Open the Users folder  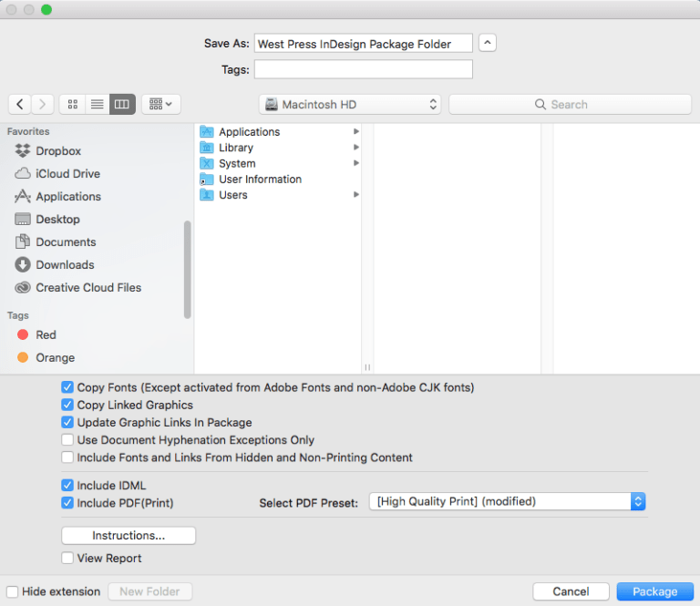pos(233,195)
